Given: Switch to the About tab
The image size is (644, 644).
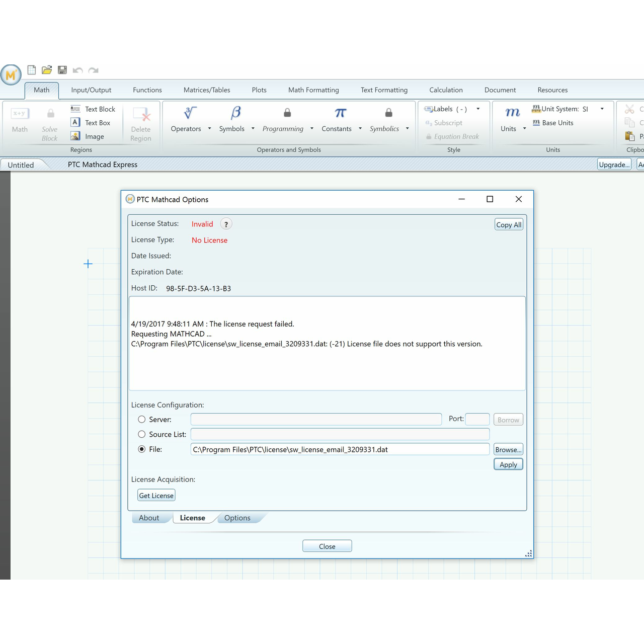Looking at the screenshot, I should point(149,518).
